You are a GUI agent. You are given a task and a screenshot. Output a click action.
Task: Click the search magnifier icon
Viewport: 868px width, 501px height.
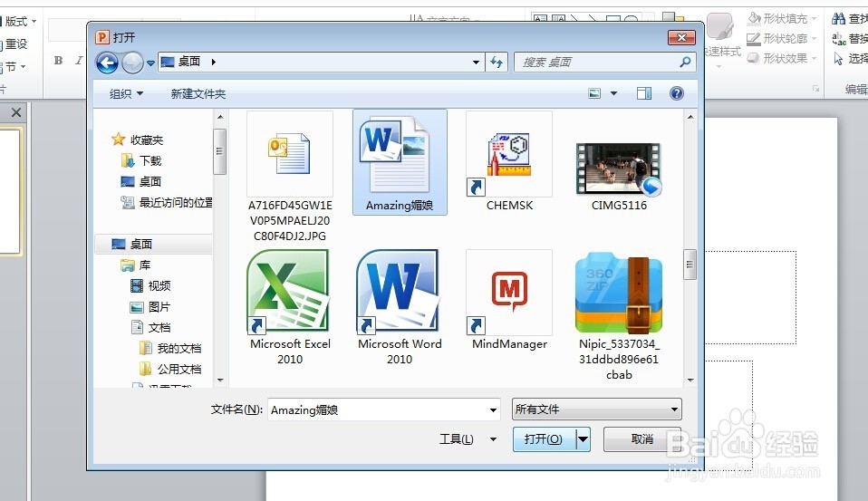click(x=685, y=62)
